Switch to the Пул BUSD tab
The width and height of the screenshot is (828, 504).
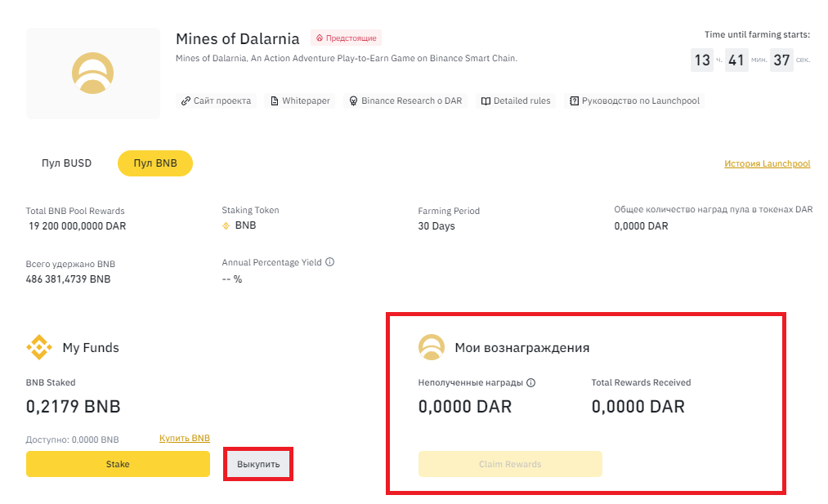(x=66, y=163)
